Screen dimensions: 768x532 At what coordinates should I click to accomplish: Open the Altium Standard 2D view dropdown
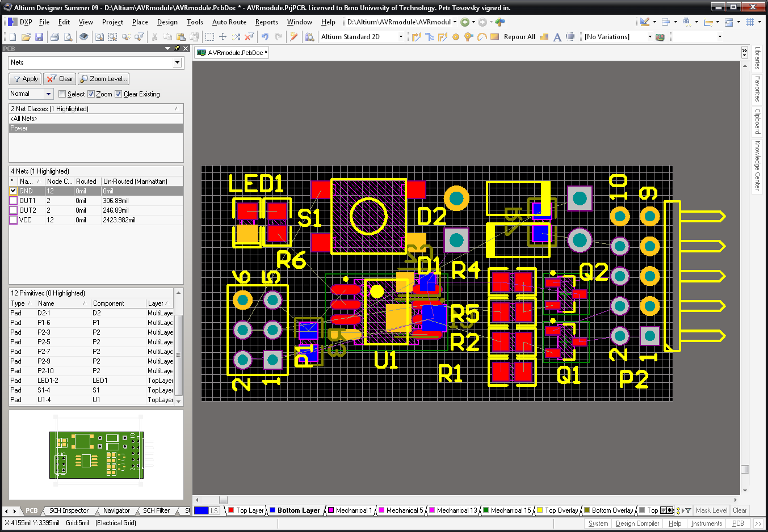tap(401, 37)
